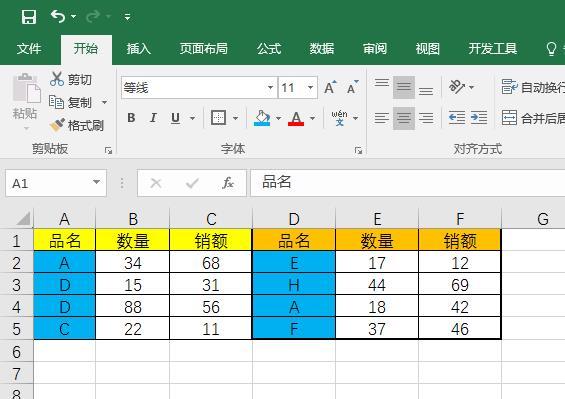The height and width of the screenshot is (399, 565).
Task: Switch to the 页面布局 ribbon tab
Action: tap(204, 49)
